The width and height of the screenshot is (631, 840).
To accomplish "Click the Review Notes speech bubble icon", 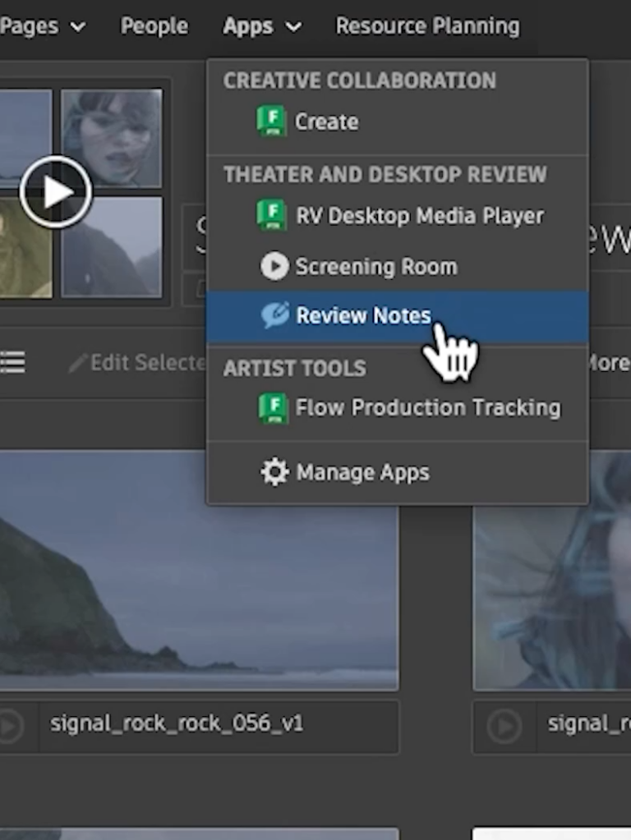I will 275,315.
